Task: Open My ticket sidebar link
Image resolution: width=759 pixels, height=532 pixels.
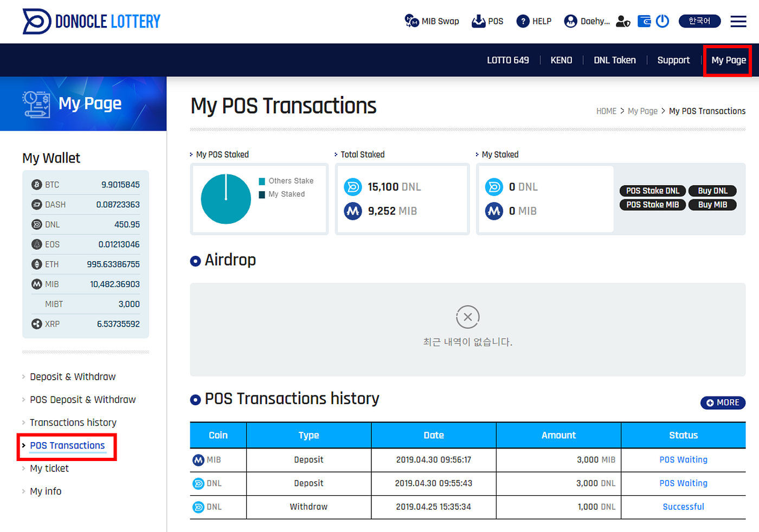Action: click(x=49, y=468)
